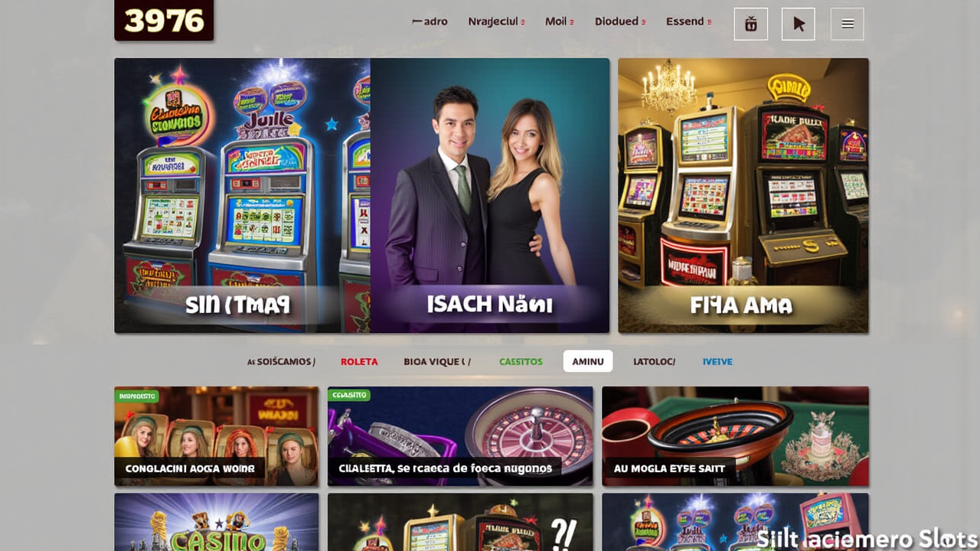
Task: Choose the LATOLOC/ category tab
Action: [654, 361]
